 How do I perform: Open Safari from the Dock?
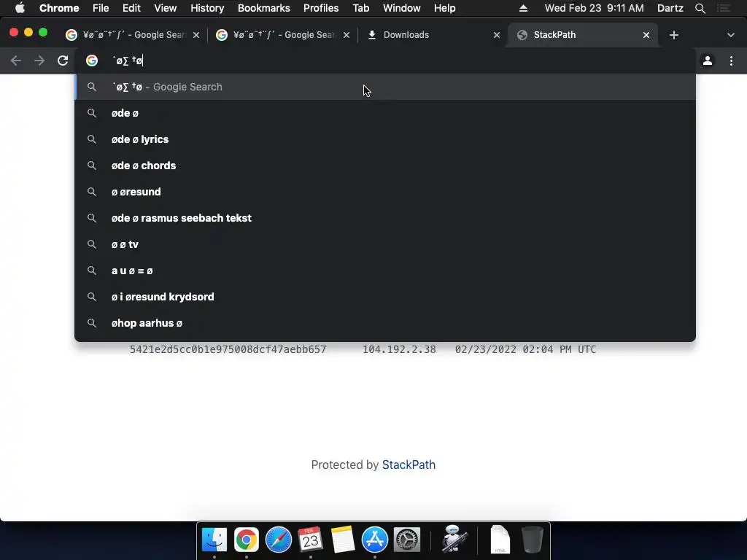tap(278, 540)
